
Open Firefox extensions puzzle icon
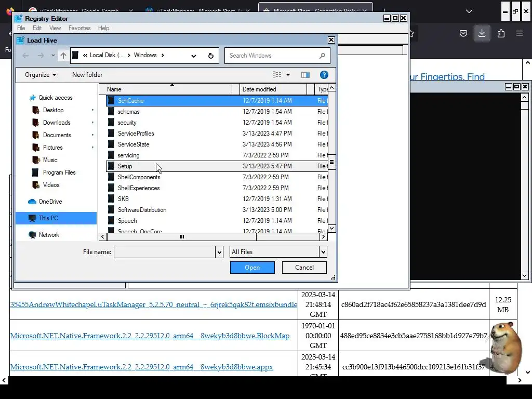(501, 33)
